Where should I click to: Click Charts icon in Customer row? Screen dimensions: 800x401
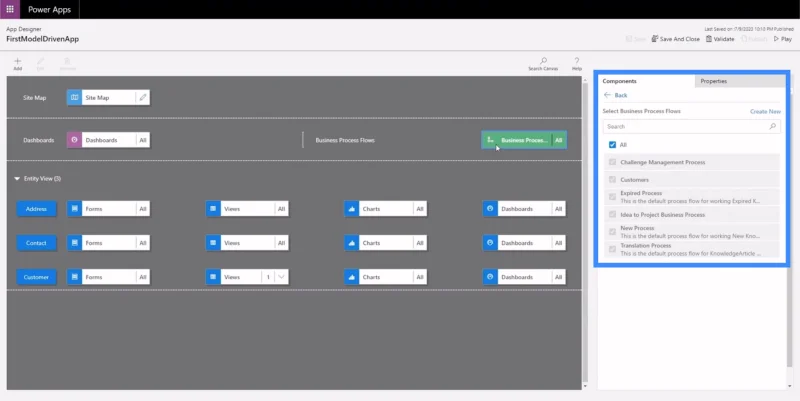352,277
